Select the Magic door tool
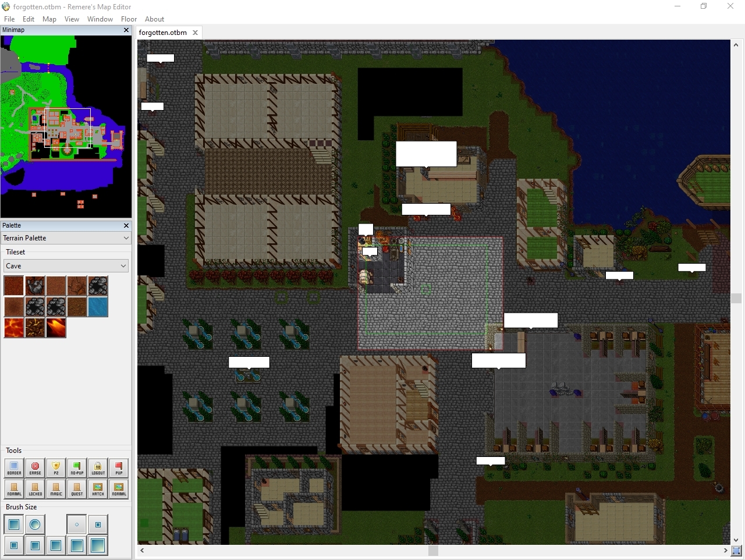Image resolution: width=745 pixels, height=560 pixels. pyautogui.click(x=56, y=489)
